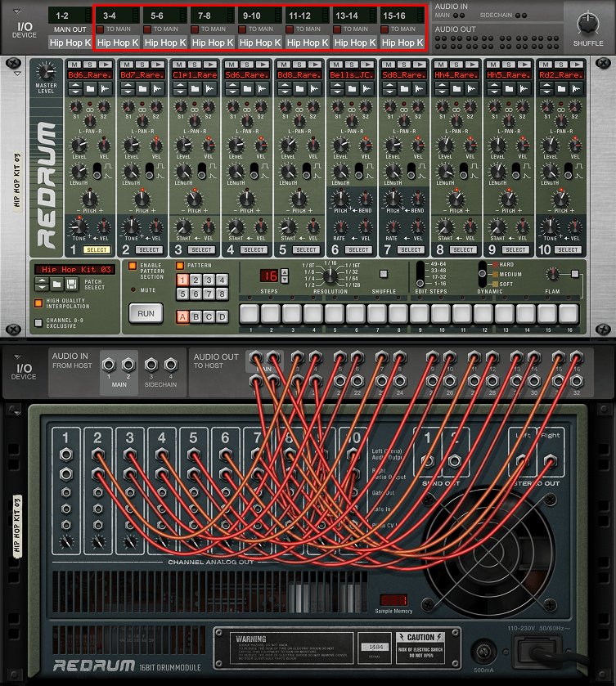Click Audio In Main jack 1 on rear
The height and width of the screenshot is (686, 616).
point(109,365)
